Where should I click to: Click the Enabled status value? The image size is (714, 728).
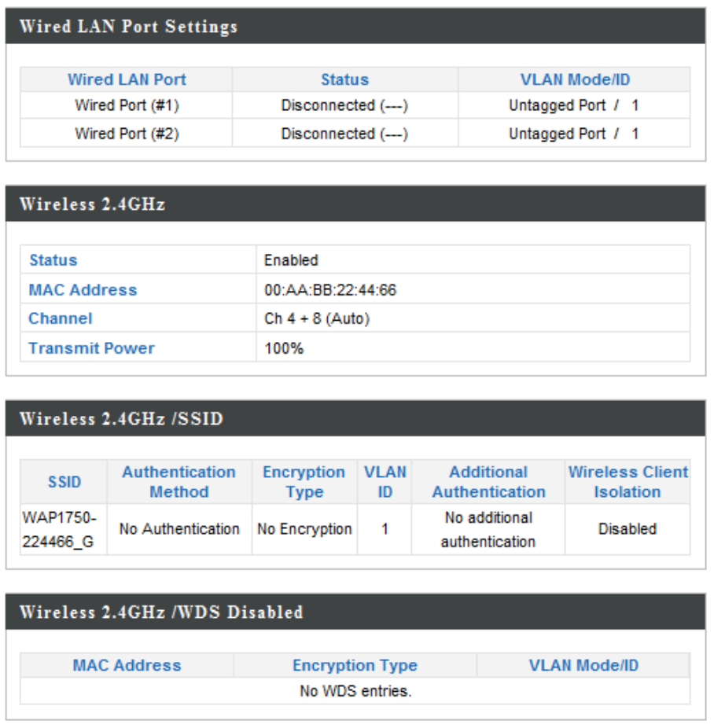pos(291,260)
